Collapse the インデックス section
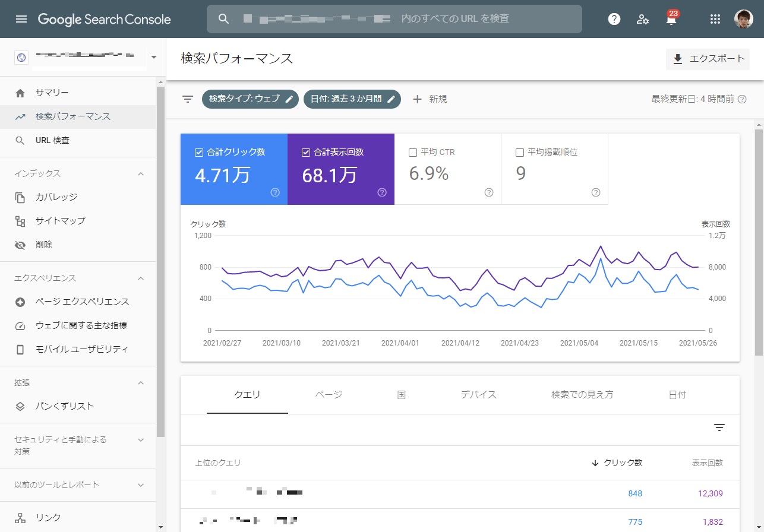The width and height of the screenshot is (764, 532). pyautogui.click(x=141, y=173)
